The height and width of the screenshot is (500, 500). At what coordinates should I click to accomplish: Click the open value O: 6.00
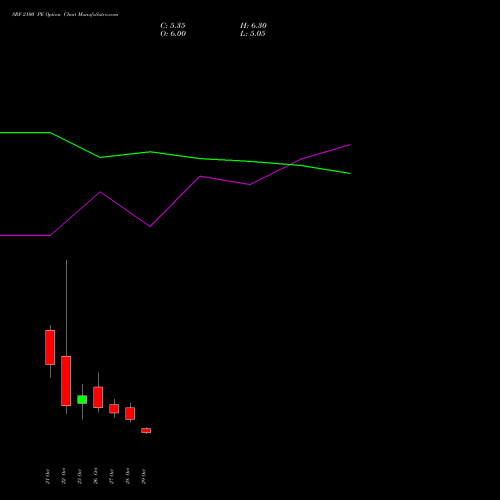tap(173, 34)
